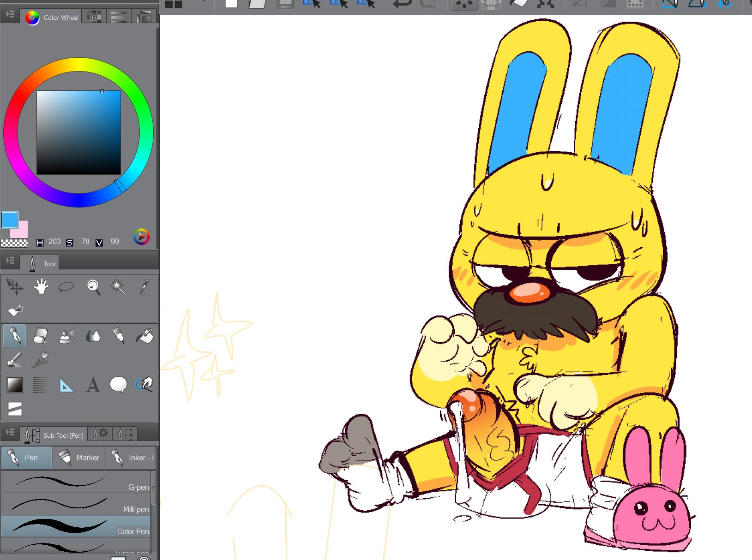Click the brightness value 99
Screen dimensions: 752x560
point(115,242)
